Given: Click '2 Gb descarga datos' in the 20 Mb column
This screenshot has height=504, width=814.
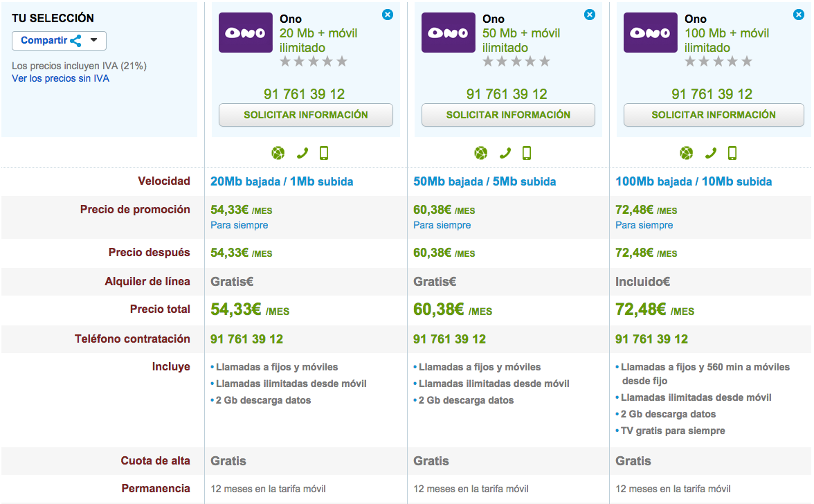Looking at the screenshot, I should click(263, 400).
